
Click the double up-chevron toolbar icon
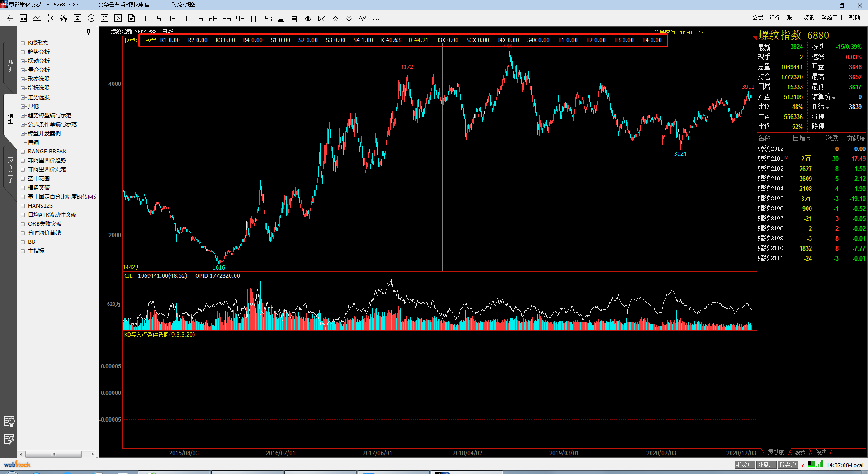tap(335, 19)
